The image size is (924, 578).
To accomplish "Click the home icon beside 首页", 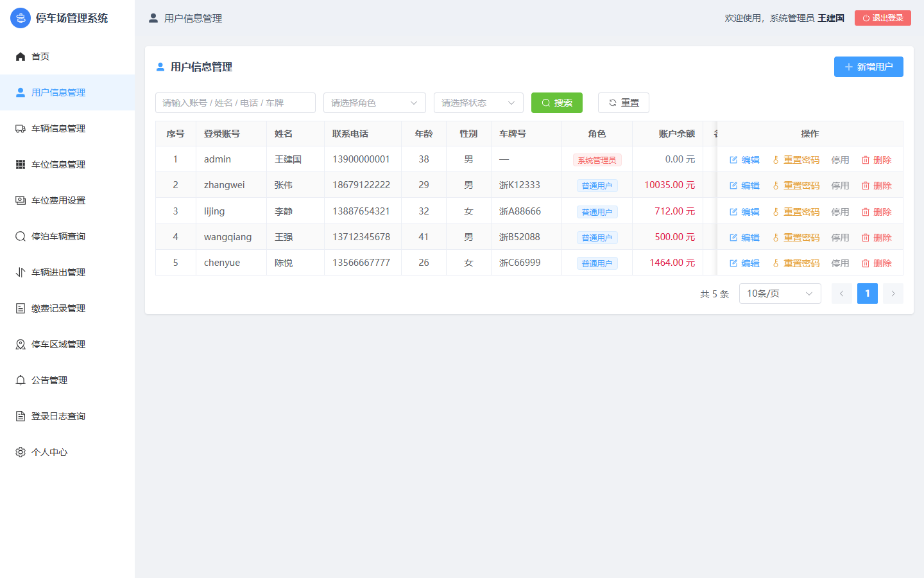I will point(21,57).
